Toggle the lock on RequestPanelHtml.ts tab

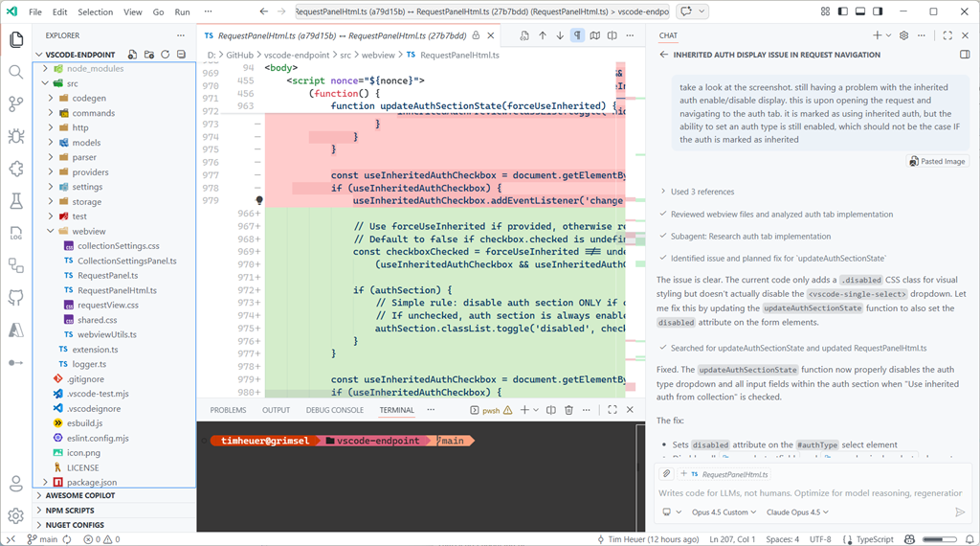(477, 35)
